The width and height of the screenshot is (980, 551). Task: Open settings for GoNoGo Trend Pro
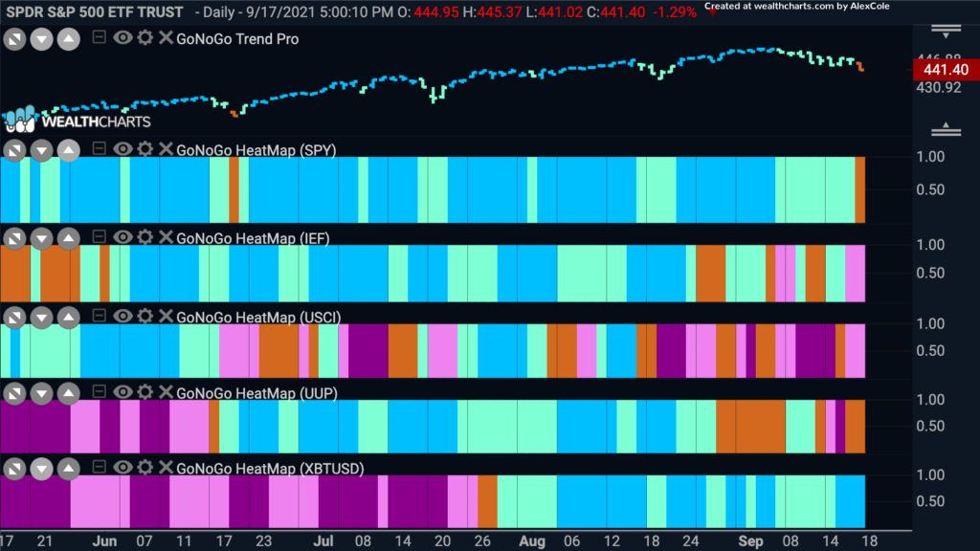[145, 38]
